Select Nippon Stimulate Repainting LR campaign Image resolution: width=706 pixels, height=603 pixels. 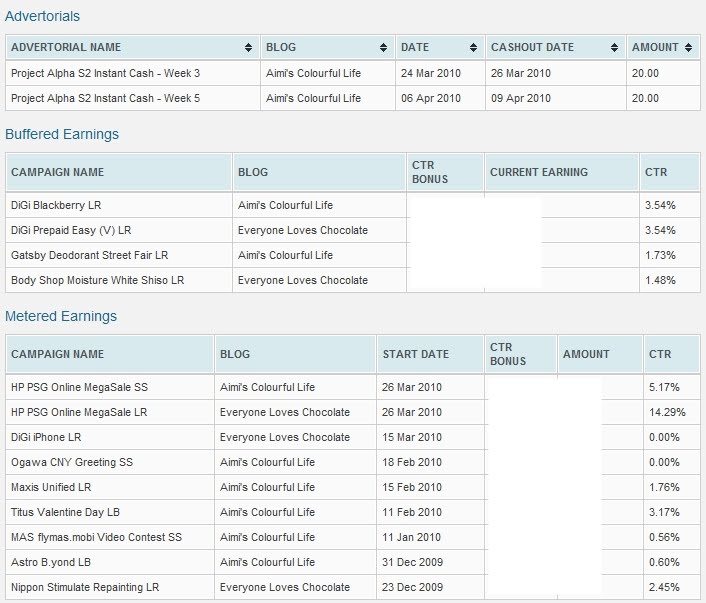pyautogui.click(x=85, y=587)
